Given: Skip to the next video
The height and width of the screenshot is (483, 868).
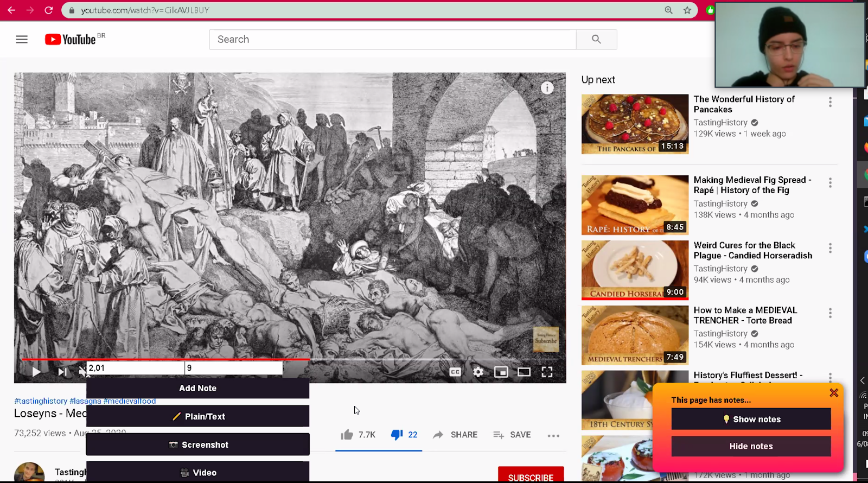Looking at the screenshot, I should point(62,372).
